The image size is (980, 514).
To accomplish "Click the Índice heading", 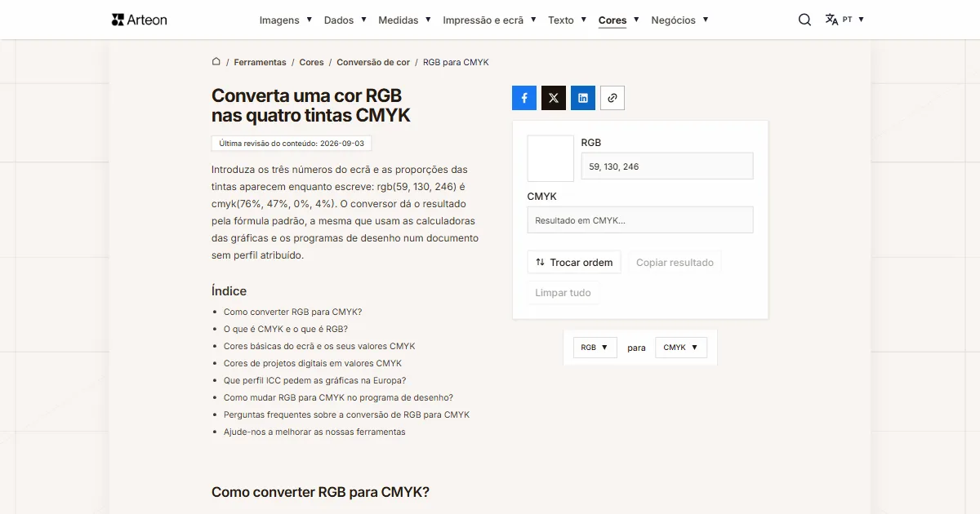I will pyautogui.click(x=229, y=290).
